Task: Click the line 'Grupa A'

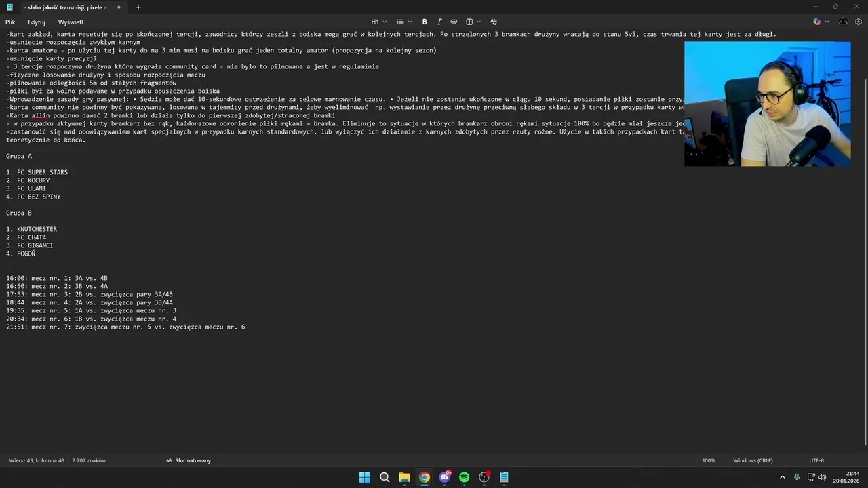Action: pos(19,156)
